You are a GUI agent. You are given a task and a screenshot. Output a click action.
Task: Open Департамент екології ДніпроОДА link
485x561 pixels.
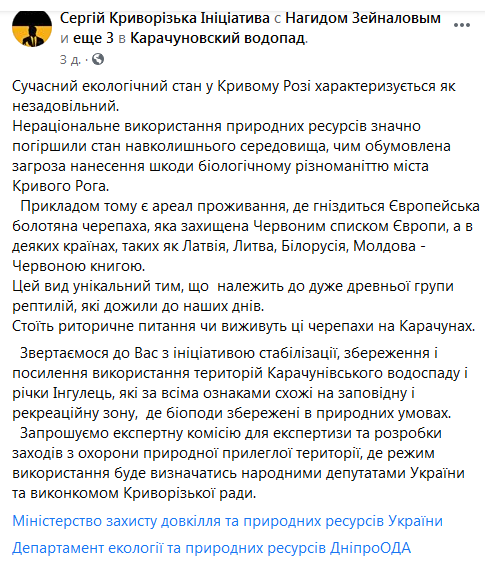(x=211, y=547)
